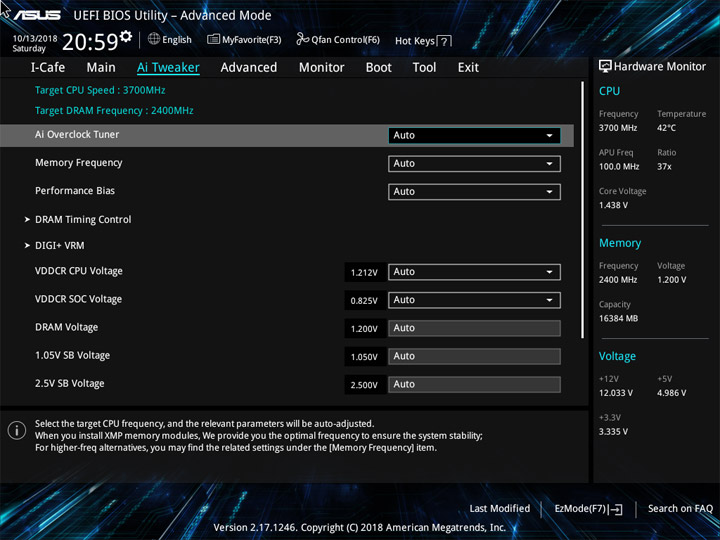The image size is (720, 540).
Task: Select the VDDCR SOC Voltage label
Action: 79,299
